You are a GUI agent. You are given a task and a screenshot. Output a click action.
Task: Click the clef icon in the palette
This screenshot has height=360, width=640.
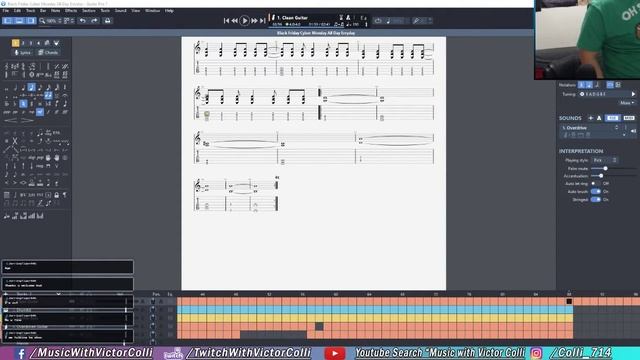[x=7, y=66]
